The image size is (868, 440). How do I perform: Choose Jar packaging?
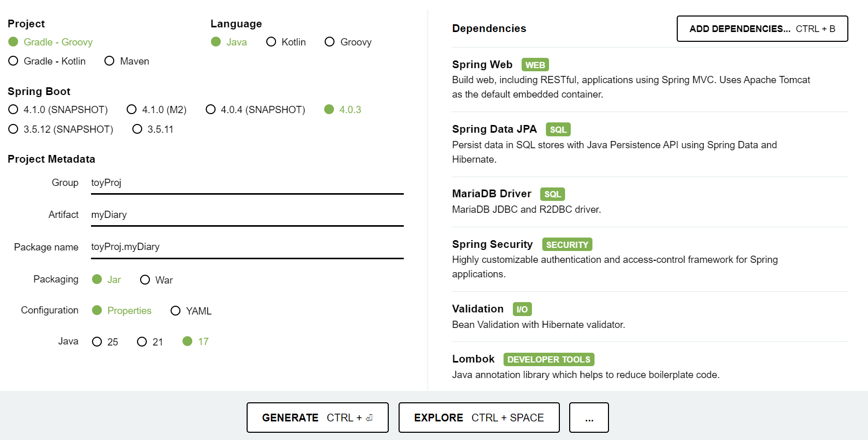point(106,279)
